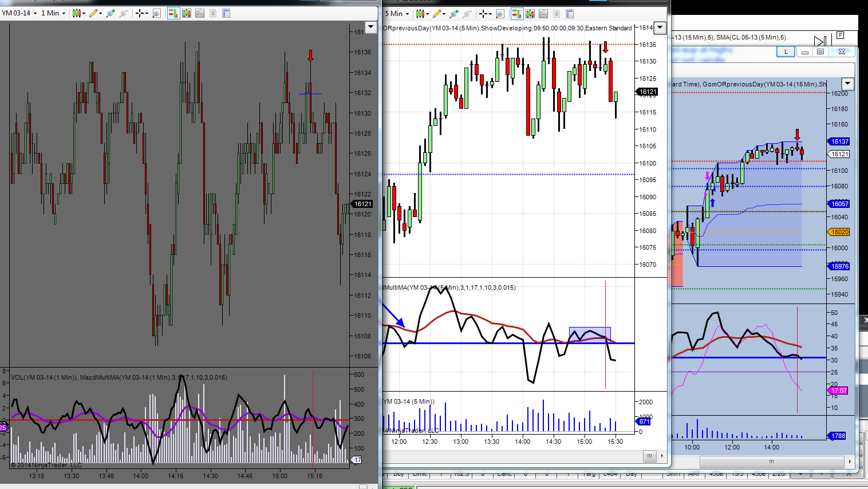Viewport: 868px width, 489px height.
Task: Open the 5 Min chart's top-right dropdown button
Action: (x=660, y=27)
